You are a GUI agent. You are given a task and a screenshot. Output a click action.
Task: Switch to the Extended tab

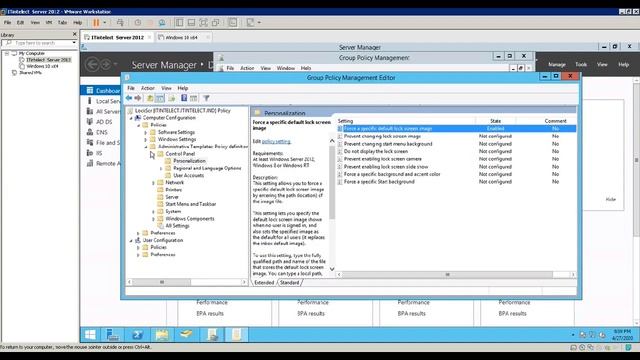pyautogui.click(x=264, y=282)
